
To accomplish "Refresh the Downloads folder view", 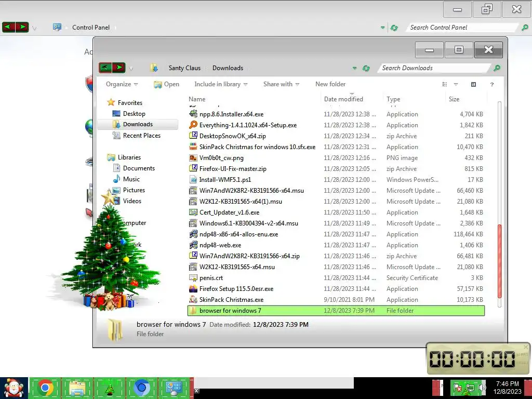I will (x=366, y=68).
